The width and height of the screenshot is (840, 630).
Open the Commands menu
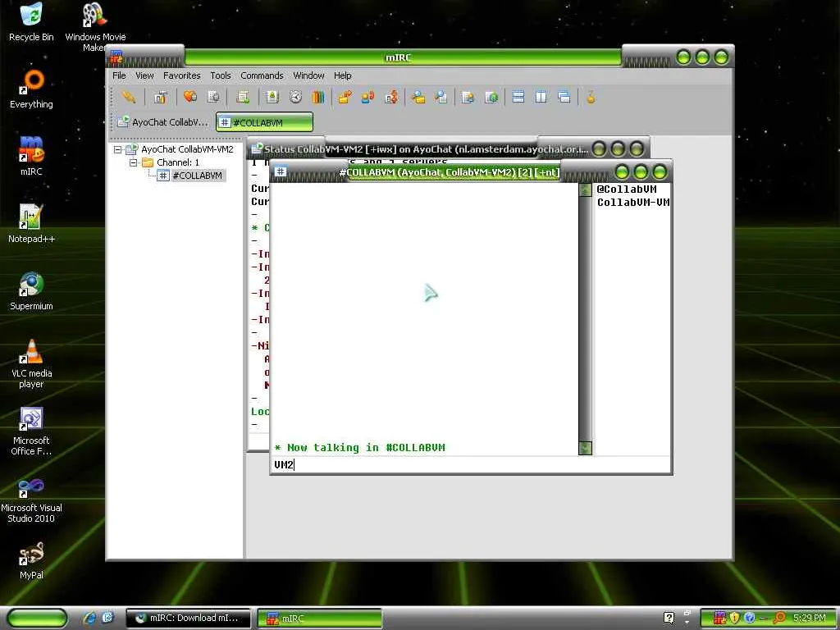point(262,75)
